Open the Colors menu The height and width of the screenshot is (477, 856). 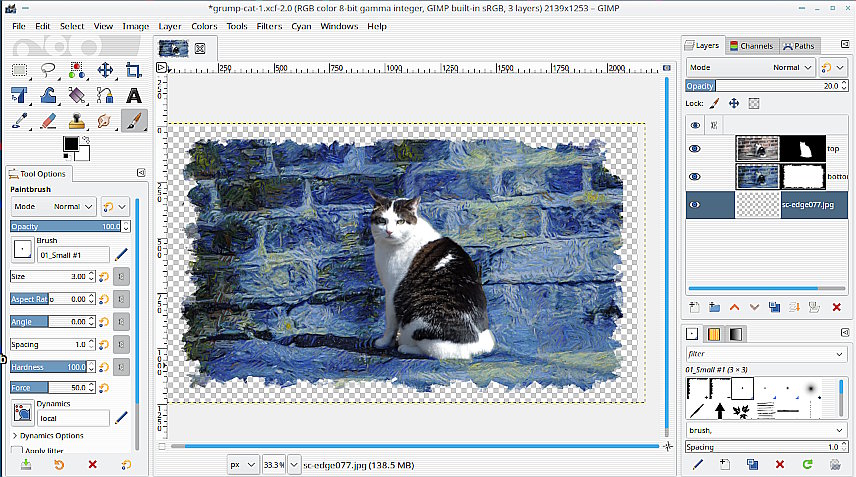pyautogui.click(x=204, y=26)
